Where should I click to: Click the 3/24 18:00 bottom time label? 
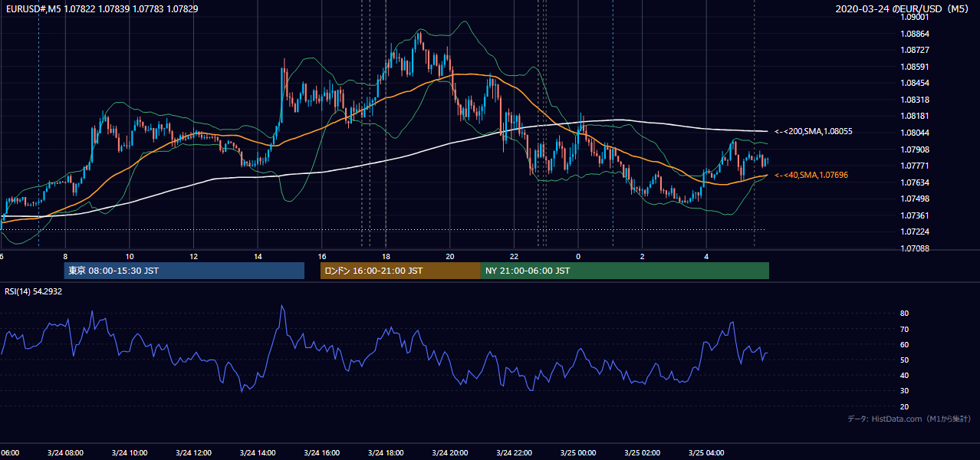click(386, 453)
